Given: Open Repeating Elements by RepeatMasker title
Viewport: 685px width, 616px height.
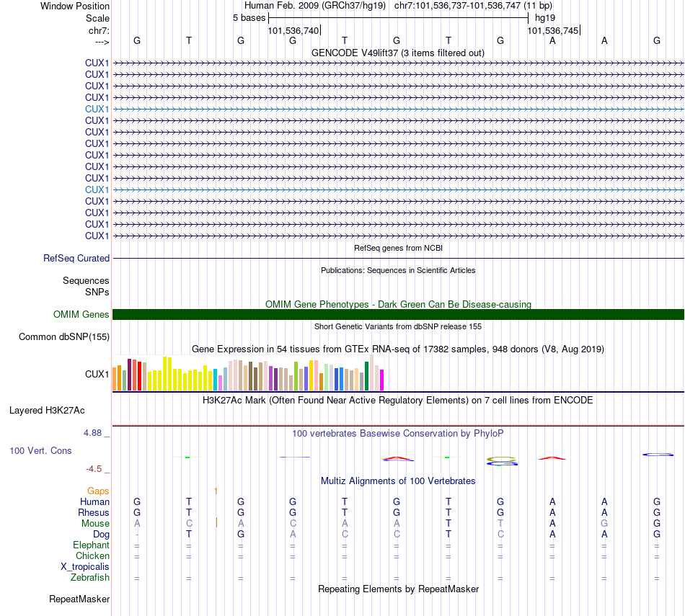Looking at the screenshot, I should click(x=398, y=589).
